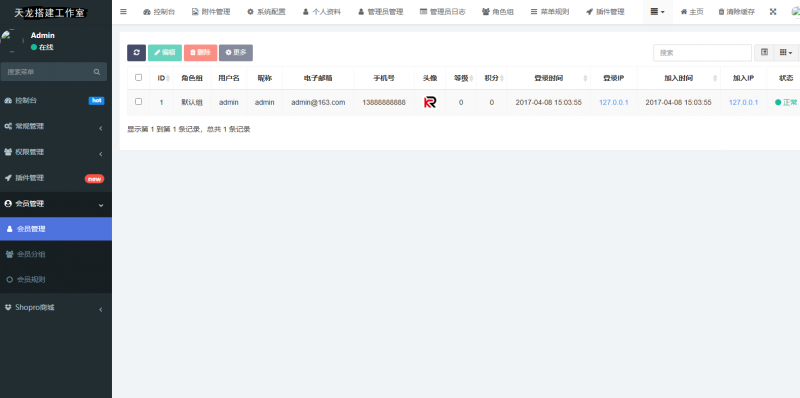Check the select-all checkbox in the table header
800x398 pixels.
pos(138,78)
